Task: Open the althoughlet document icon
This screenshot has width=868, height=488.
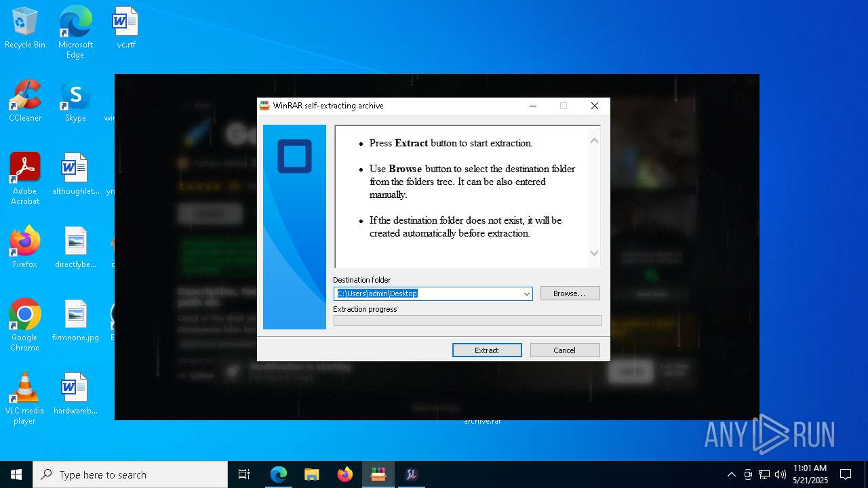Action: pos(75,175)
